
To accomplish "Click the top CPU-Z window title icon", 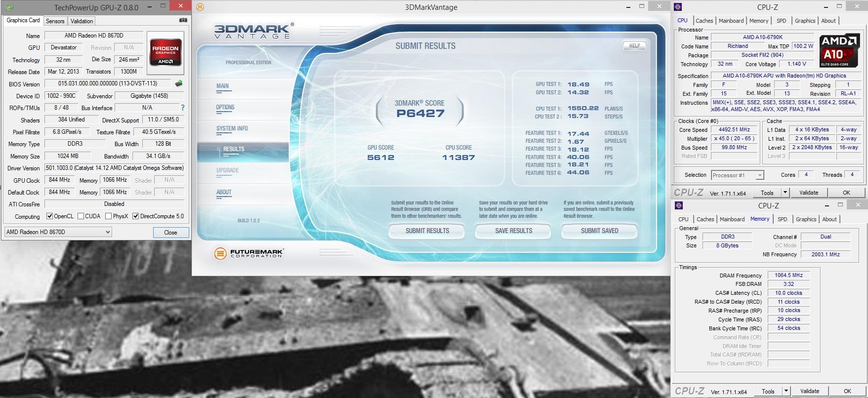I will click(x=678, y=7).
